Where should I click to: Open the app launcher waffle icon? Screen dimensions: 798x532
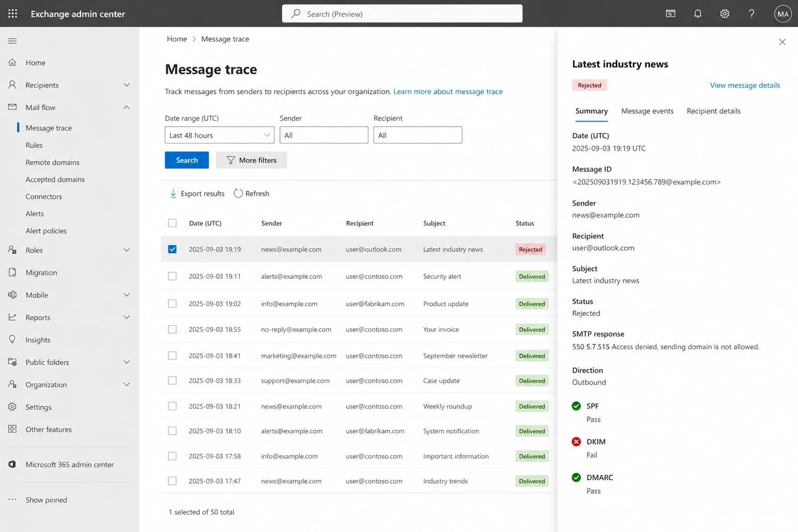click(x=12, y=14)
